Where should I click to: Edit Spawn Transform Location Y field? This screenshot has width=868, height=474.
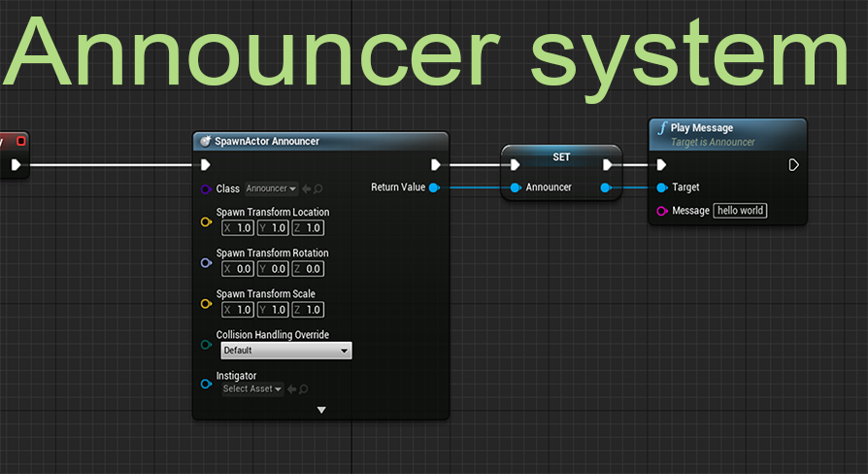point(273,227)
